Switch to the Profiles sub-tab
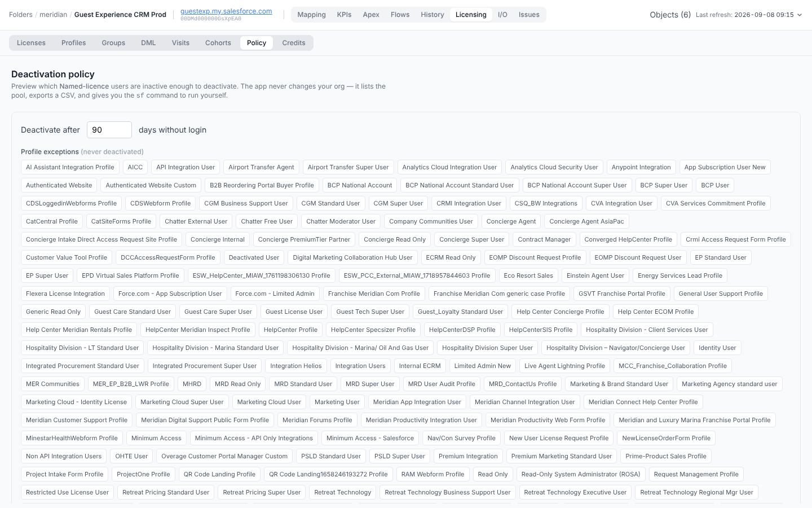 pos(74,43)
